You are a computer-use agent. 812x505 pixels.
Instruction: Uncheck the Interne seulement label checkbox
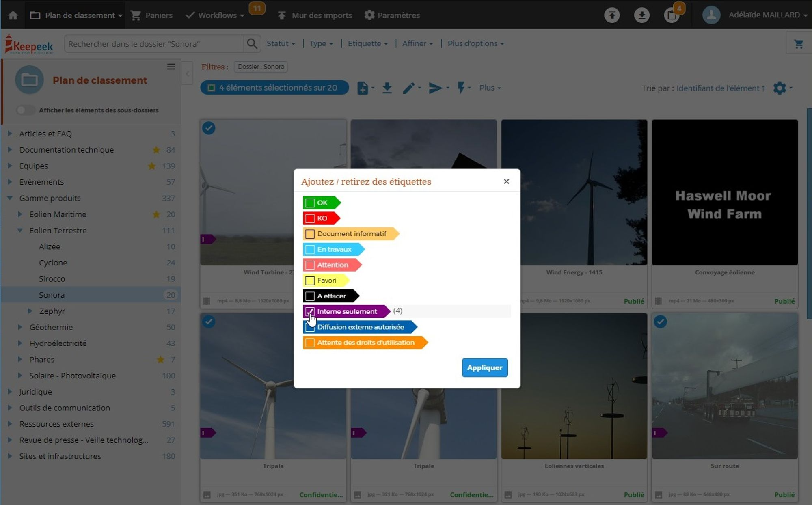pyautogui.click(x=310, y=311)
